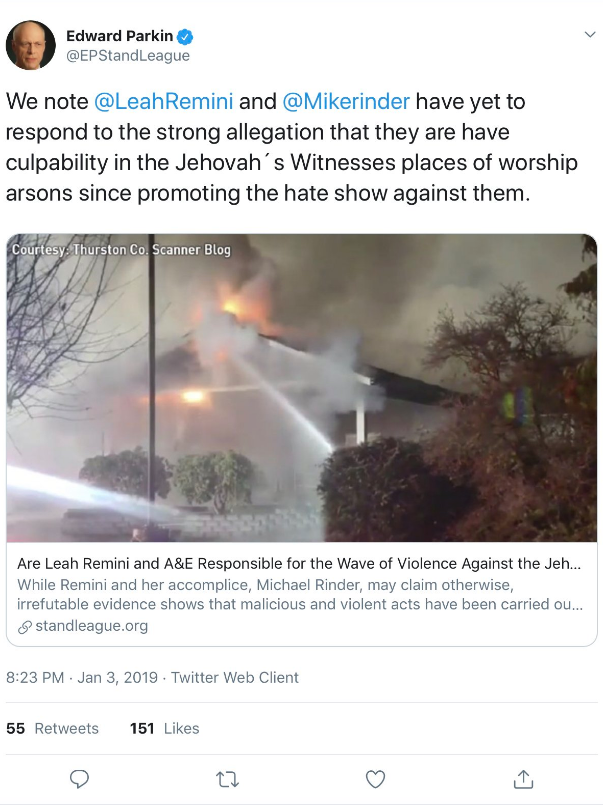Visit the @EPStandLeague handle
The height and width of the screenshot is (805, 603).
click(x=128, y=55)
